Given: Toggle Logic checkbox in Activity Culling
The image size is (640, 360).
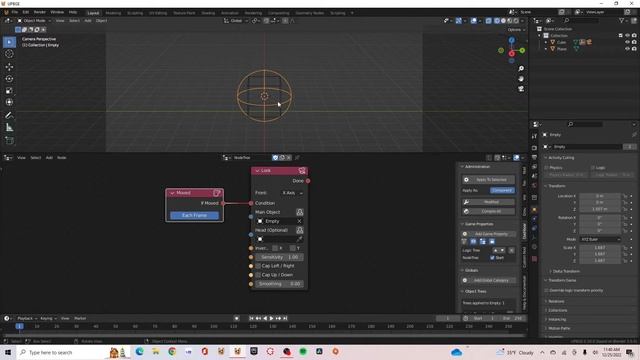Looking at the screenshot, I should [593, 168].
